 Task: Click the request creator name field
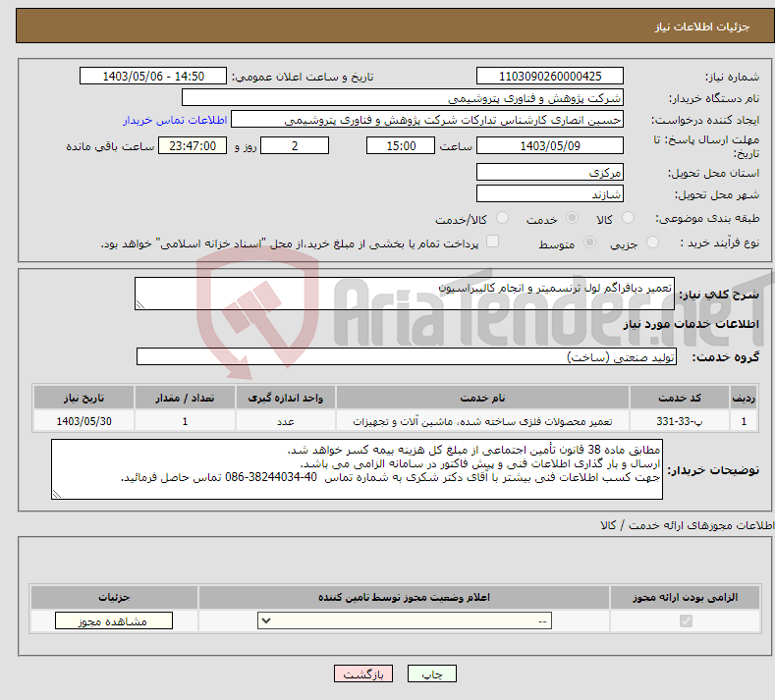[427, 119]
